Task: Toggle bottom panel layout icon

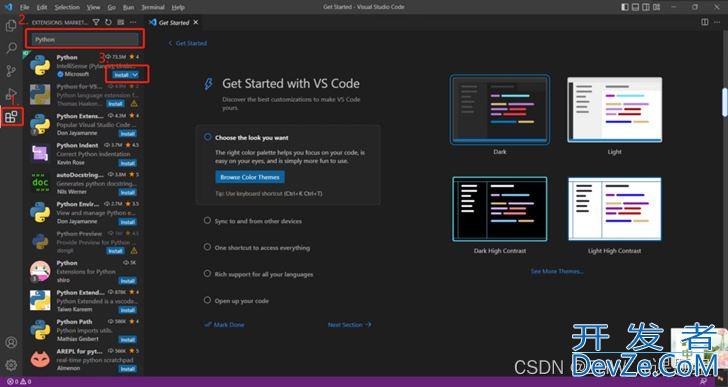Action: click(x=635, y=7)
